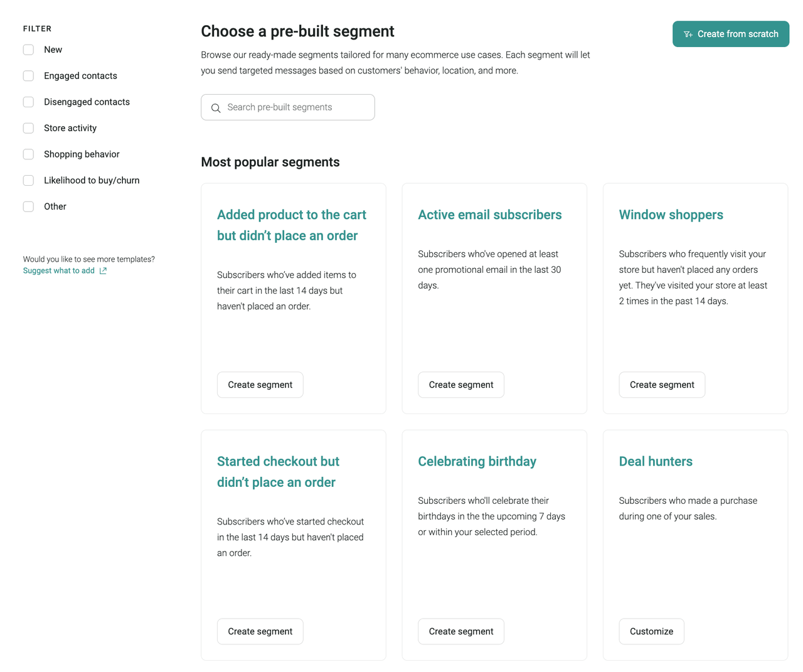This screenshot has height=672, width=803.
Task: Check the Likelihood to buy/churn filter
Action: pos(28,180)
